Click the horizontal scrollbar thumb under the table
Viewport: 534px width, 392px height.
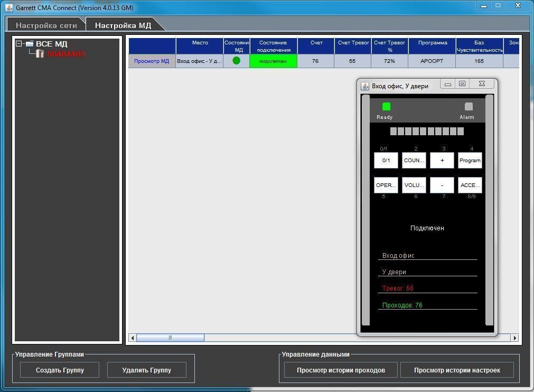(170, 338)
